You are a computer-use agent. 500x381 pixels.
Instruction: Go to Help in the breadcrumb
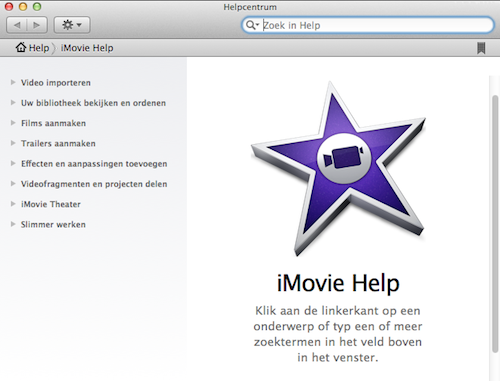point(39,48)
